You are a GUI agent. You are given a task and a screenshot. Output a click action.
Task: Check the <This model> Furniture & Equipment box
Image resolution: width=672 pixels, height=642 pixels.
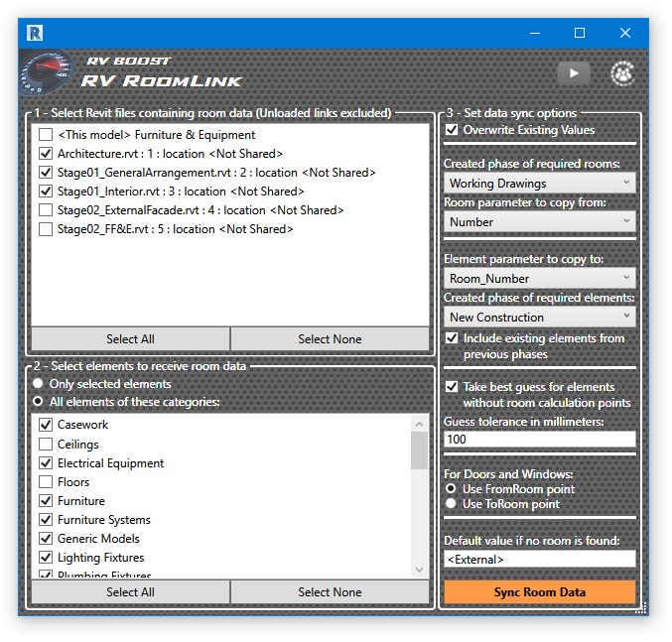click(46, 135)
